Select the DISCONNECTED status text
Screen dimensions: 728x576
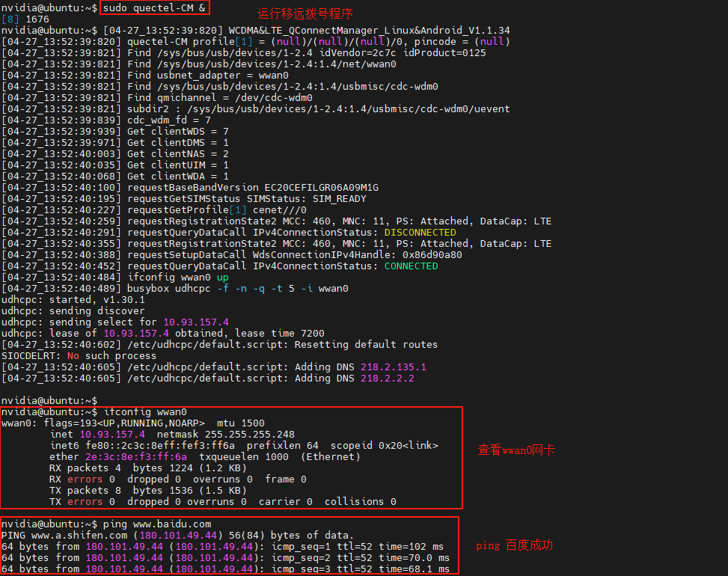tap(420, 232)
